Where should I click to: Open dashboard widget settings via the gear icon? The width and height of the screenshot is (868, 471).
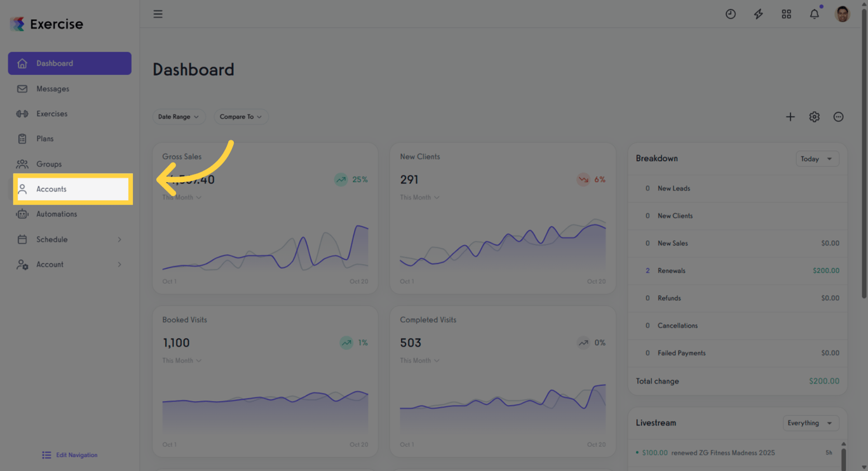(x=814, y=116)
